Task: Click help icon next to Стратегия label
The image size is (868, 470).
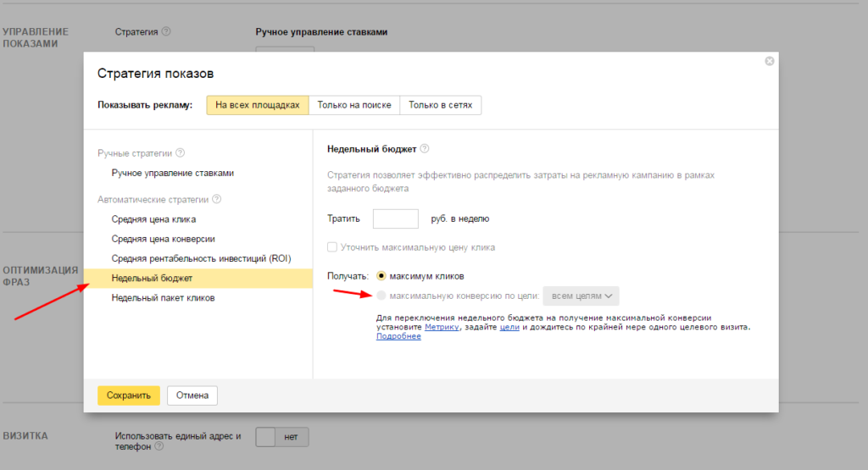Action: click(x=166, y=31)
